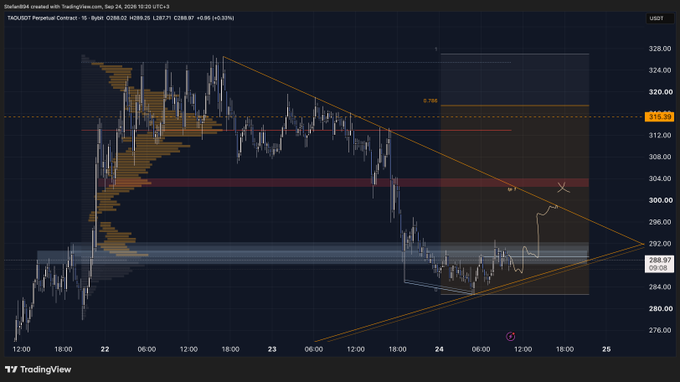Click the 276.00 price axis label

coord(660,330)
